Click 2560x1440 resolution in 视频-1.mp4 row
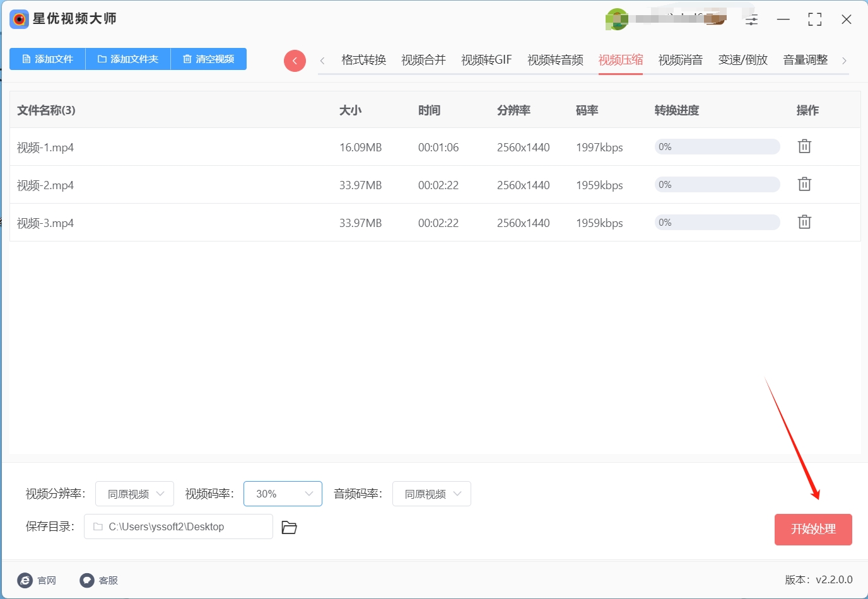 pyautogui.click(x=524, y=148)
